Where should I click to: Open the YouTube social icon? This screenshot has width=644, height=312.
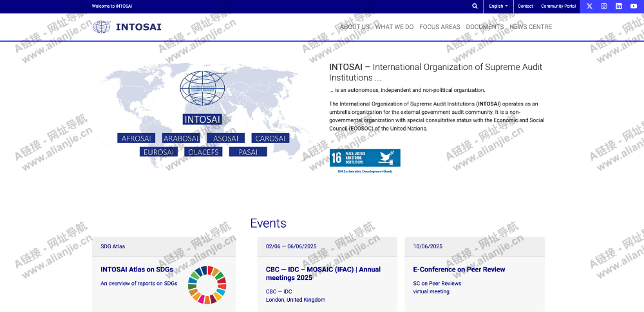pos(633,6)
